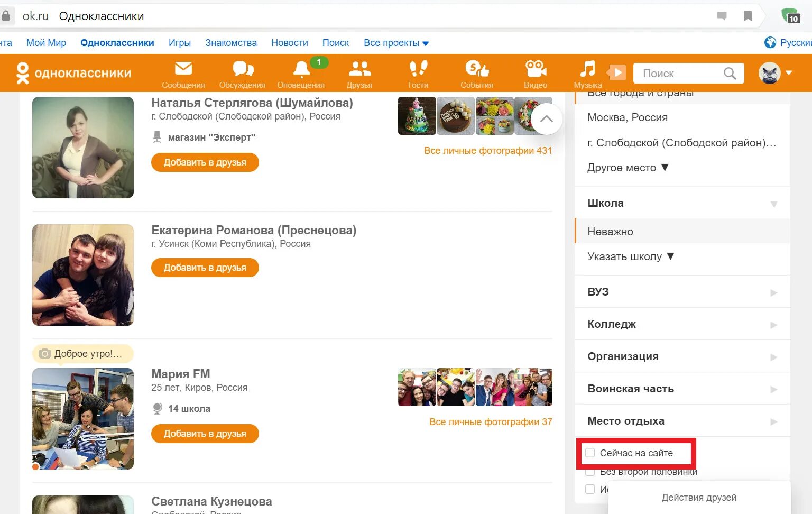The height and width of the screenshot is (514, 812).
Task: Add Наталья Стерлягова to friends
Action: (205, 162)
